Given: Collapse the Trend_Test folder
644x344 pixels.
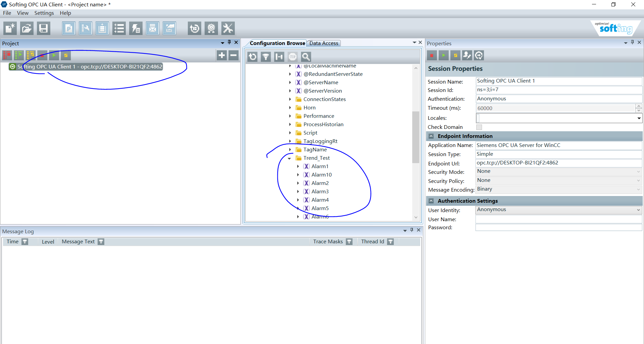Looking at the screenshot, I should point(289,158).
